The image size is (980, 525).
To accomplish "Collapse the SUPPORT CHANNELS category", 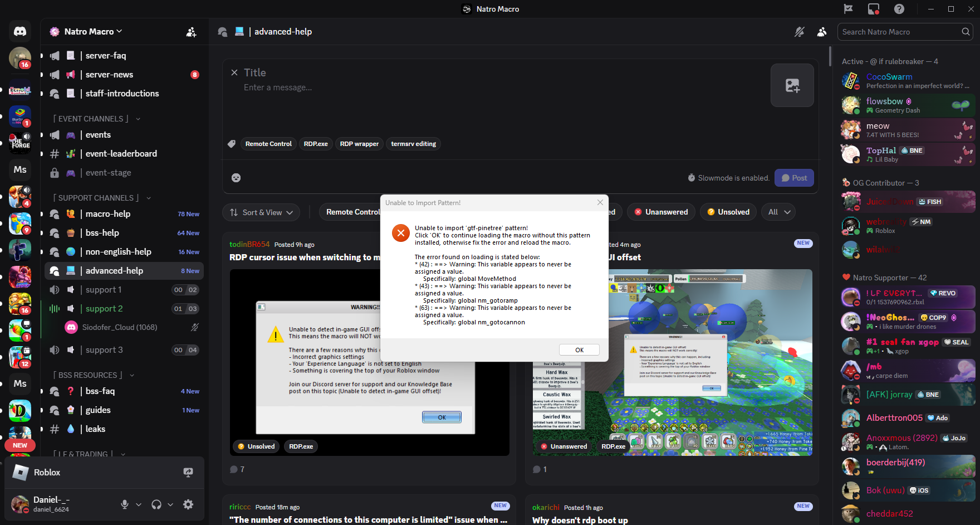I will (x=101, y=198).
